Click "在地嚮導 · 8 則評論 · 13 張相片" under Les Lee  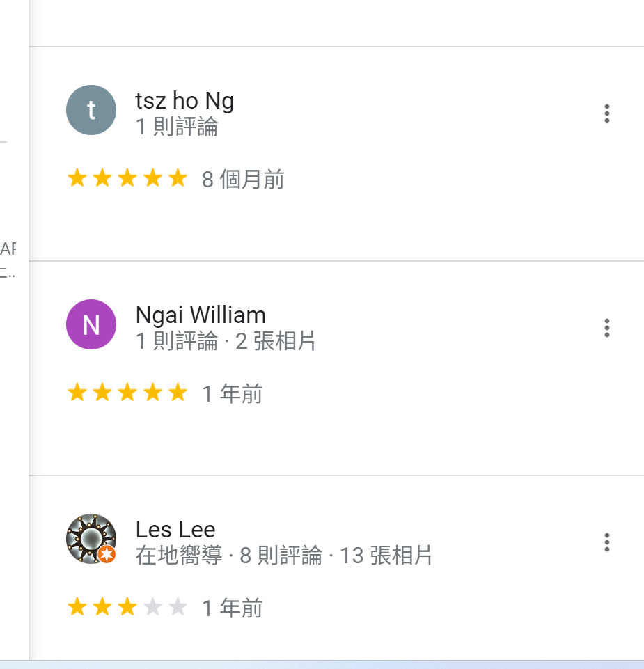click(284, 556)
